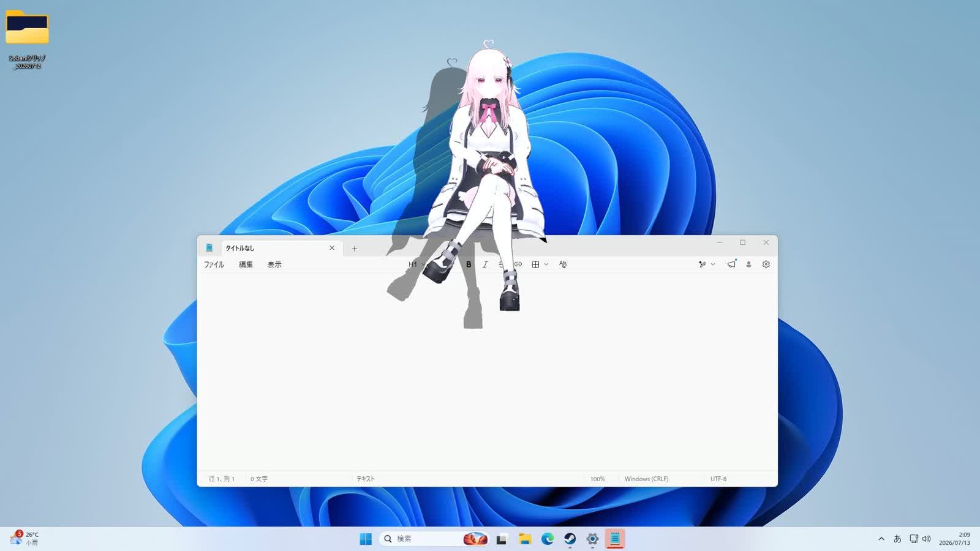Open the volume speaker tray icon
The image size is (980, 551).
tap(926, 539)
